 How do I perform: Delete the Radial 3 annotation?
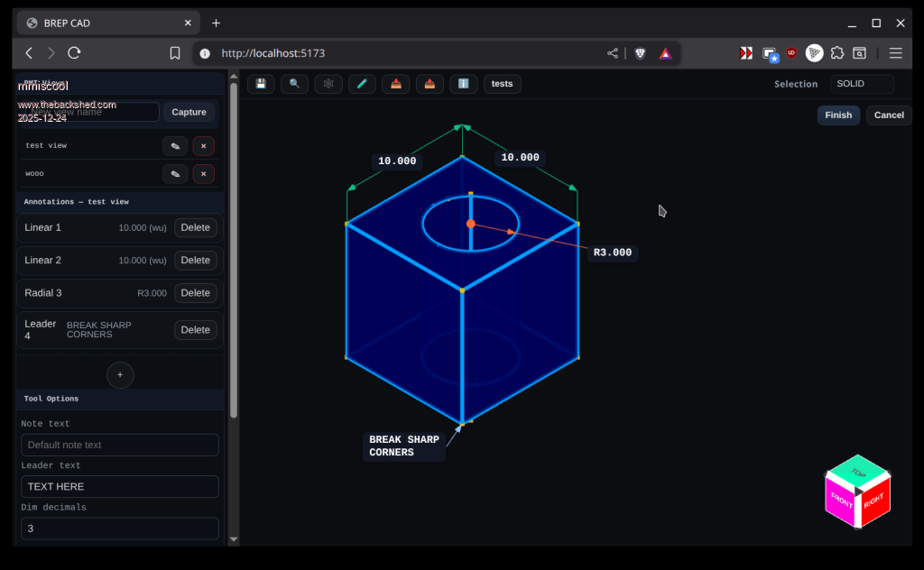point(195,293)
